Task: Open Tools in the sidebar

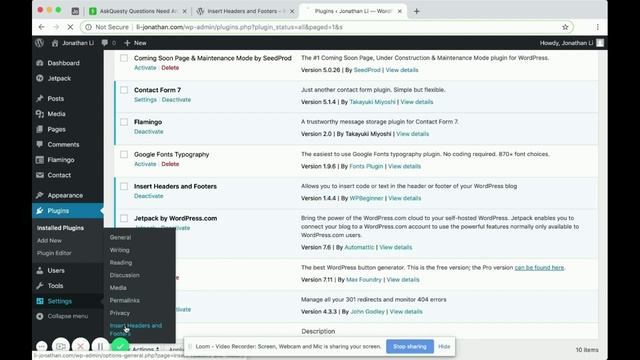Action: click(55, 286)
